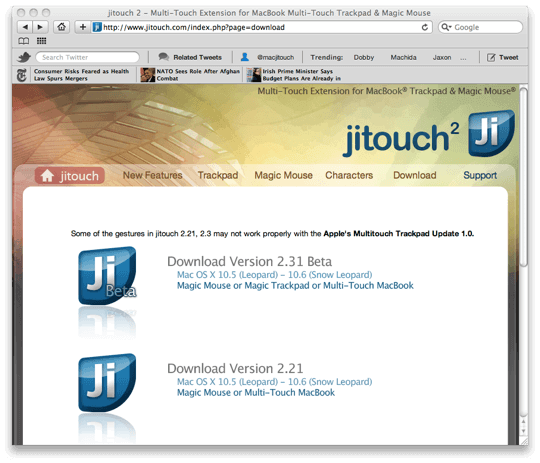Open the New Features tab

tap(153, 175)
